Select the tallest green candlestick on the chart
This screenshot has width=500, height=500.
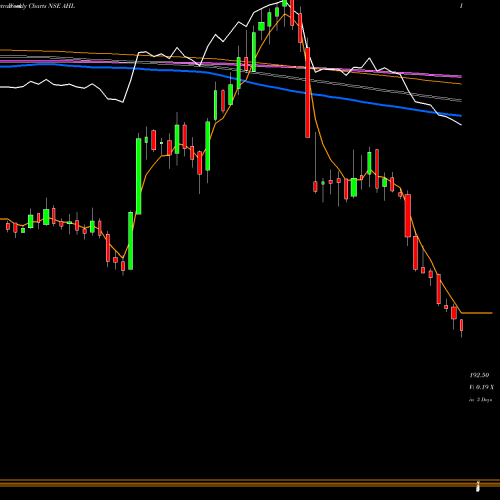[x=138, y=176]
